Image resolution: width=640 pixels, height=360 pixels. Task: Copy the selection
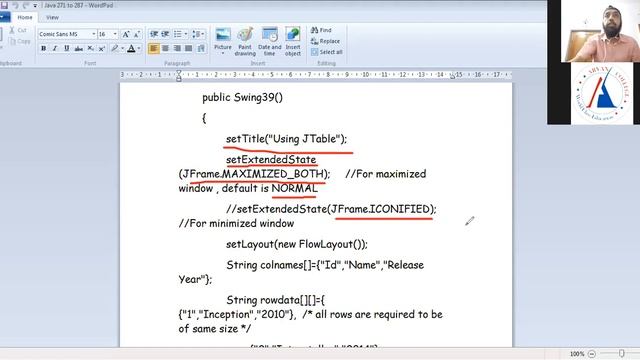19,41
